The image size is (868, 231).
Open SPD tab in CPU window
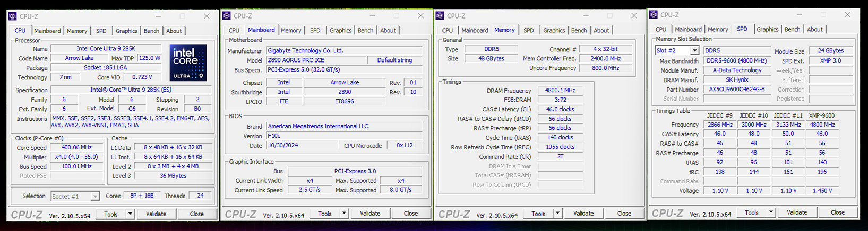[101, 31]
